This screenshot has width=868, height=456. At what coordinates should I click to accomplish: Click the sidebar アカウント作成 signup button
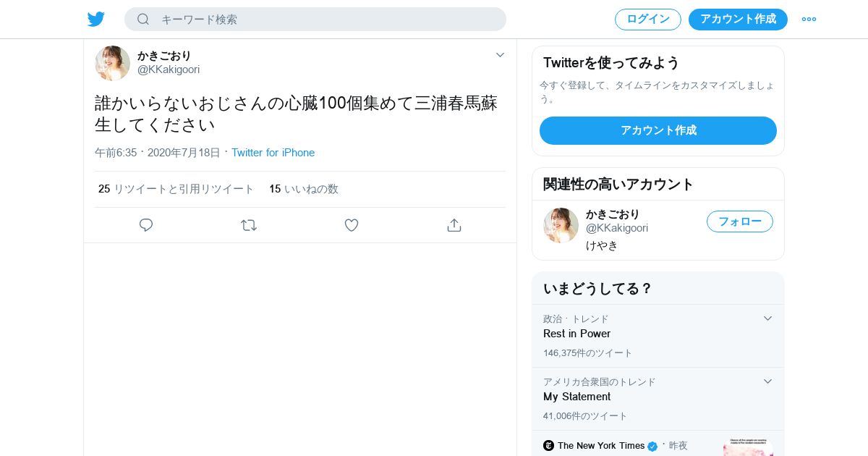[658, 130]
